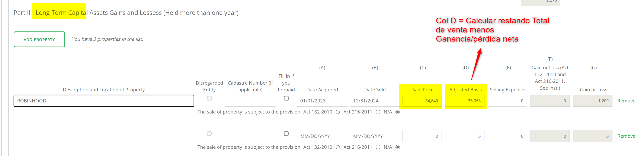644x156 pixels.
Task: Toggle Disregarded Entity checkbox for ROBINHOOD row
Action: 209,98
